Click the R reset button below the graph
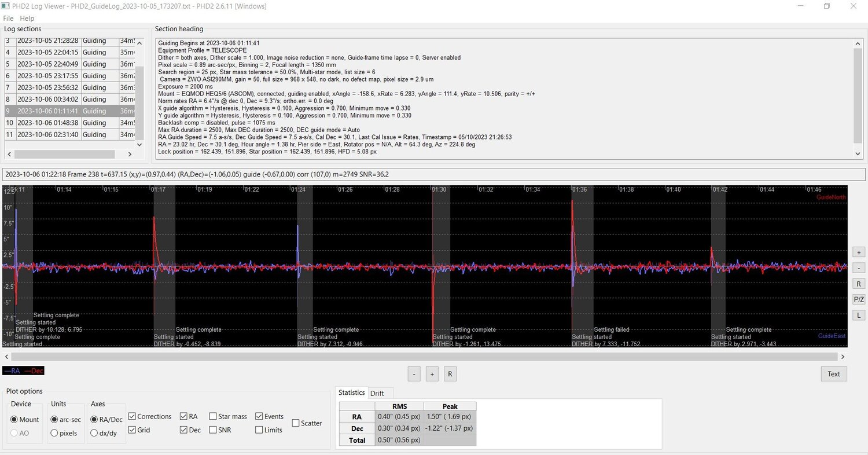Screen dimensions: 868x455 tap(450, 374)
